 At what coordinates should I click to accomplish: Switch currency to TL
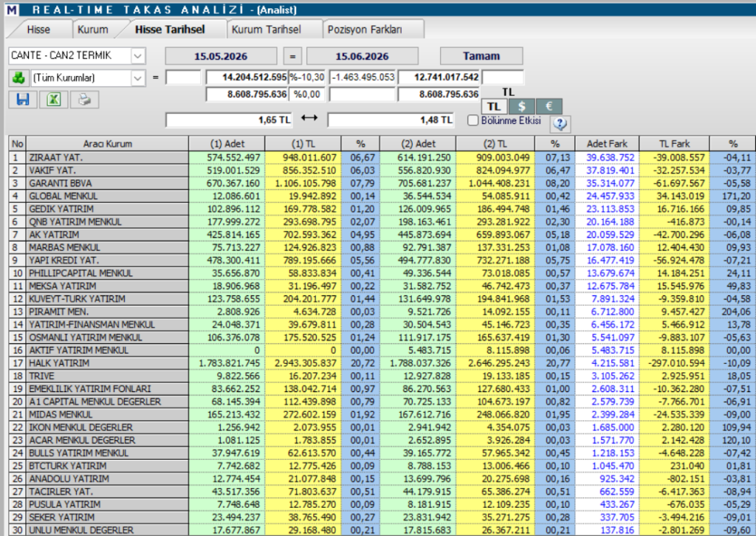coord(494,106)
